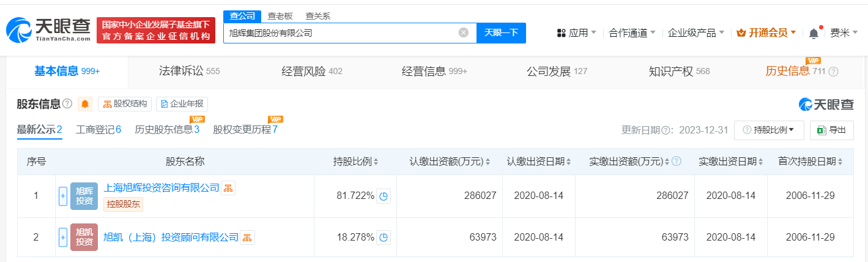Expand row for 上海旭辉投资咨询有限公司
The height and width of the screenshot is (262, 868).
click(62, 196)
